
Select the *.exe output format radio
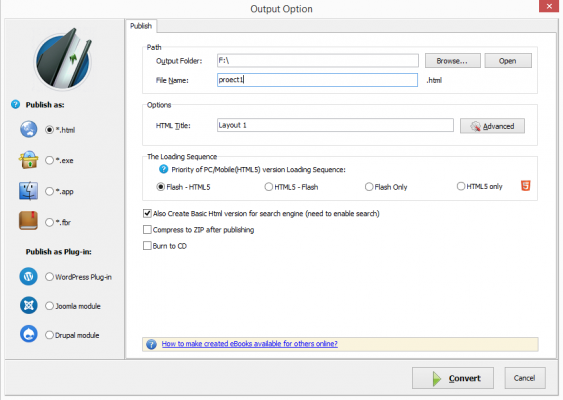pyautogui.click(x=49, y=161)
